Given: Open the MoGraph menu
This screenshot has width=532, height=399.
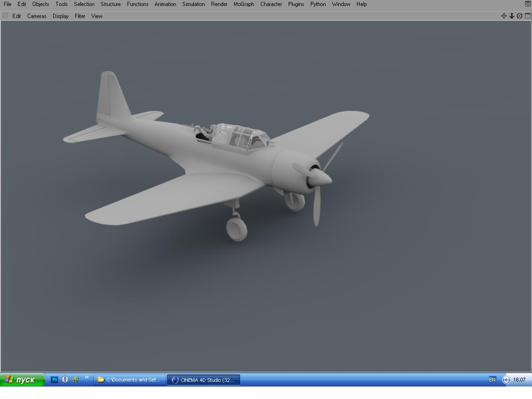Looking at the screenshot, I should [244, 4].
